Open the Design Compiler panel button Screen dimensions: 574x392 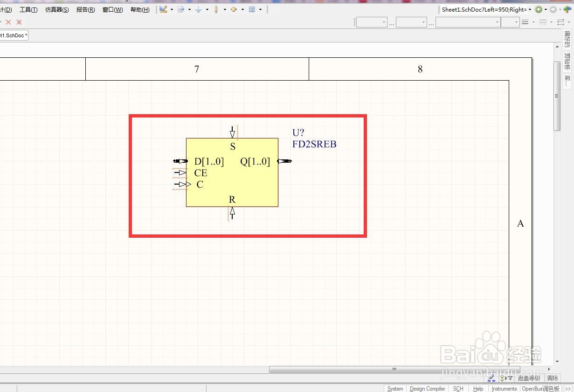coord(428,388)
